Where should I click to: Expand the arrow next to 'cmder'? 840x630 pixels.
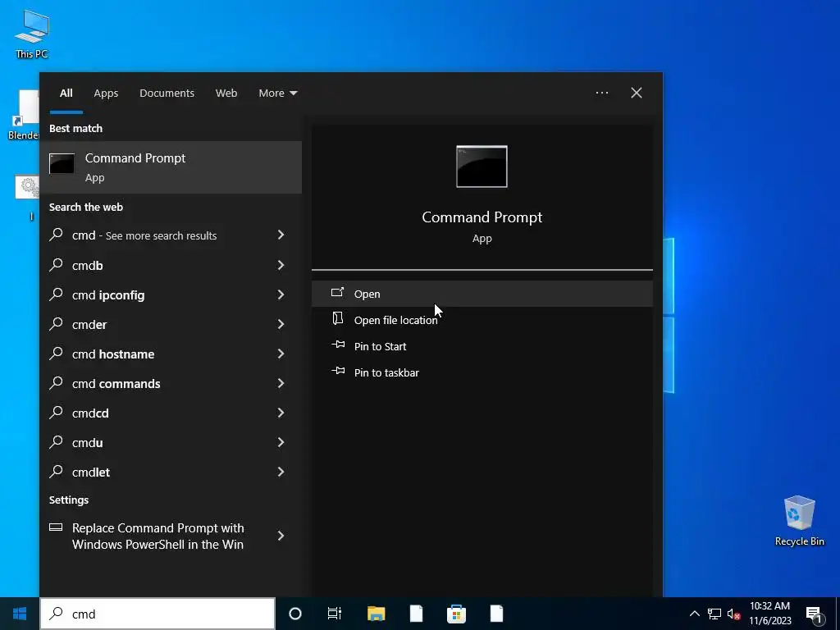tap(281, 323)
